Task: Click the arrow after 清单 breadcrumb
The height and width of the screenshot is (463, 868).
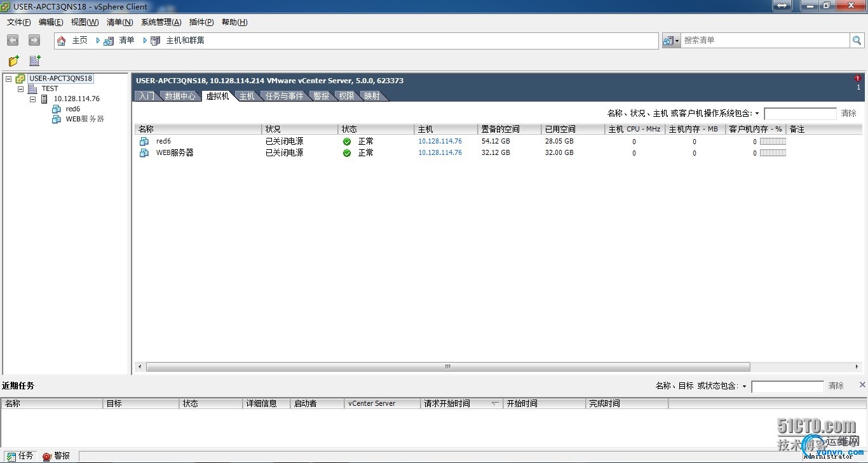Action: pyautogui.click(x=145, y=41)
